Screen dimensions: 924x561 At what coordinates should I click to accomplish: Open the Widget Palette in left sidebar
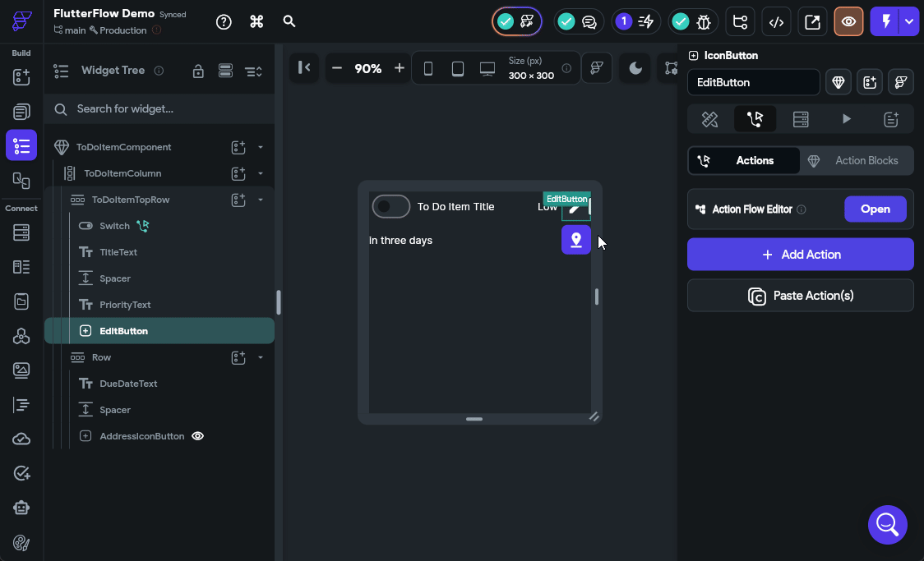click(x=21, y=77)
